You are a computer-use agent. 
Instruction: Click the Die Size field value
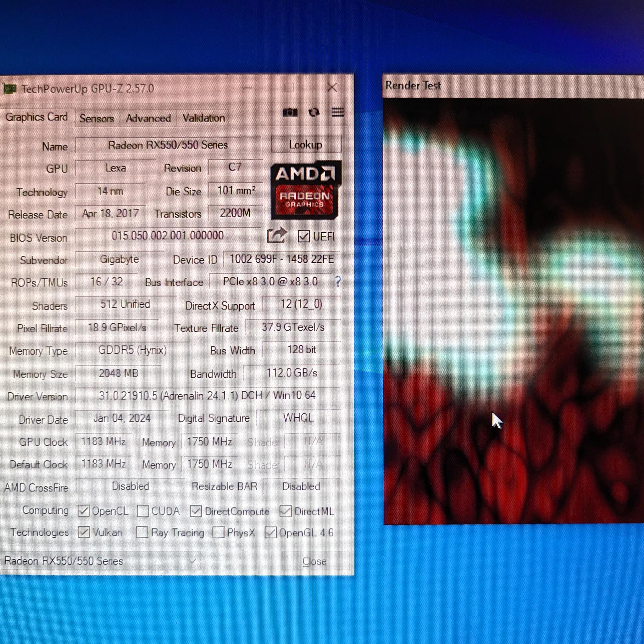point(236,190)
